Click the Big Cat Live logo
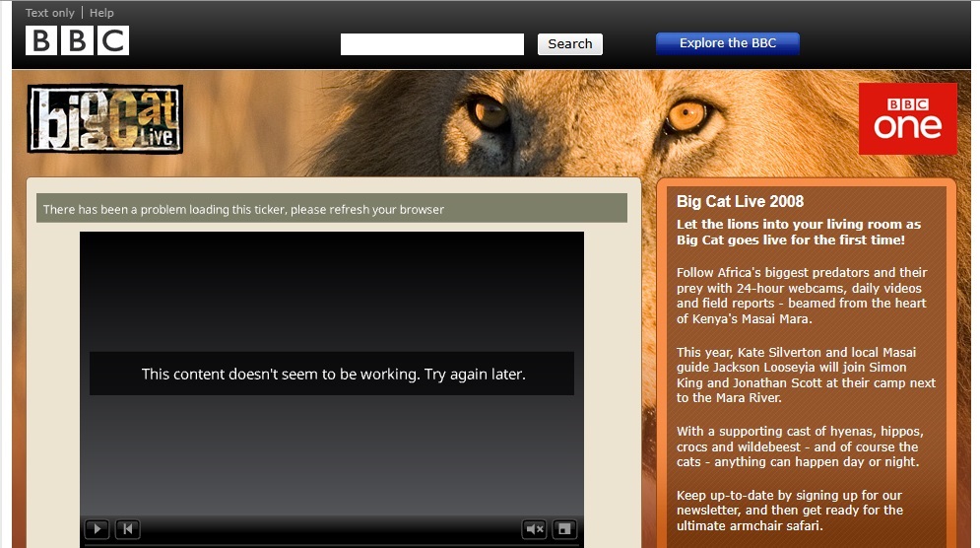The image size is (980, 548). point(104,119)
